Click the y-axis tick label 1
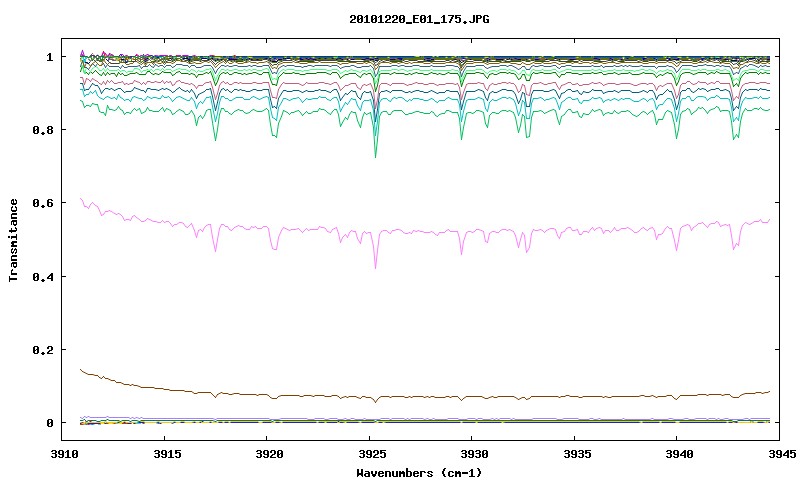The width and height of the screenshot is (800, 480). coord(49,57)
